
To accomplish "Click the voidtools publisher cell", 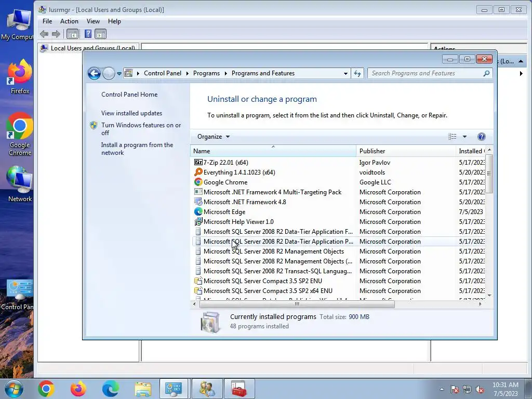I will [x=372, y=172].
